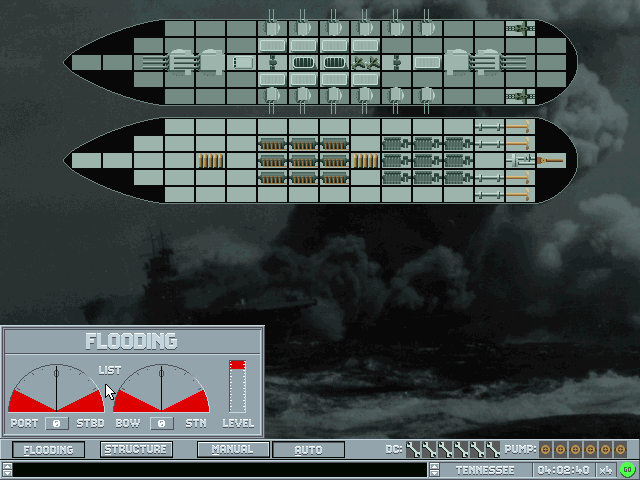Select the forward ammunition magazine compartment

pyautogui.click(x=211, y=161)
